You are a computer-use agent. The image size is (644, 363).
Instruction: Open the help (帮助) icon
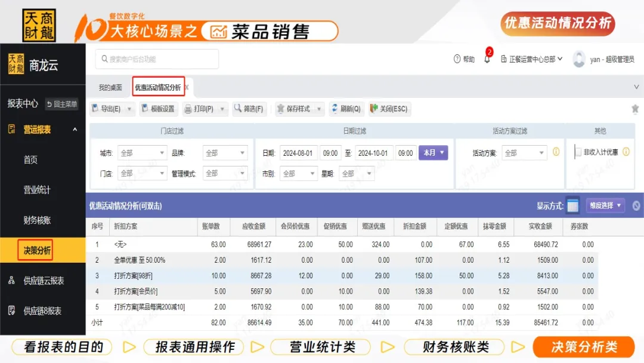(457, 59)
